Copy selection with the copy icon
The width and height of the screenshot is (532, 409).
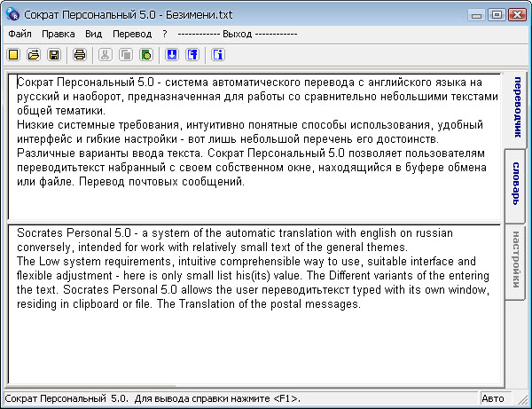pyautogui.click(x=126, y=55)
